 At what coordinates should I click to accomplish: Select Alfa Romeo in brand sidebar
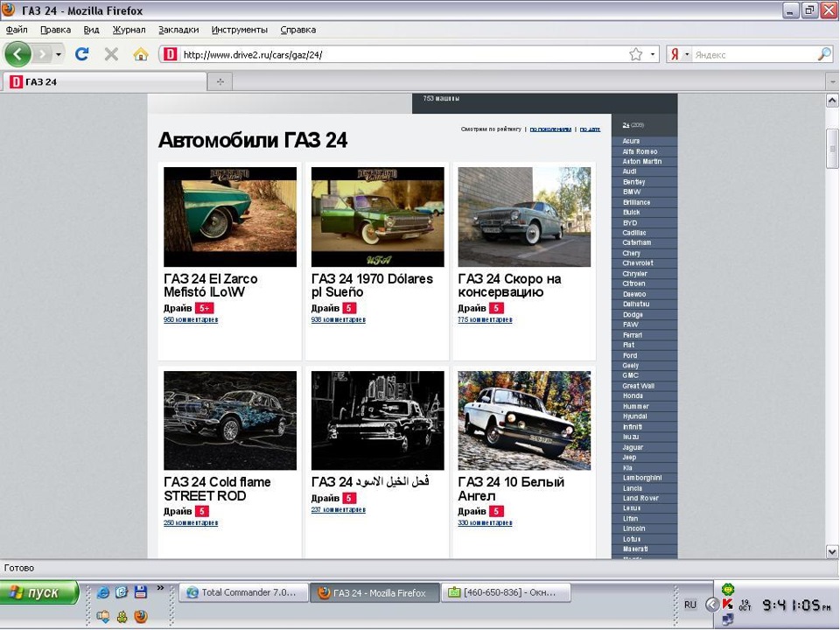coord(640,151)
